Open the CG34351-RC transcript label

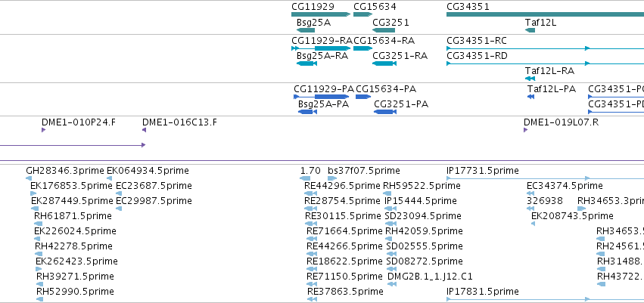tap(477, 41)
